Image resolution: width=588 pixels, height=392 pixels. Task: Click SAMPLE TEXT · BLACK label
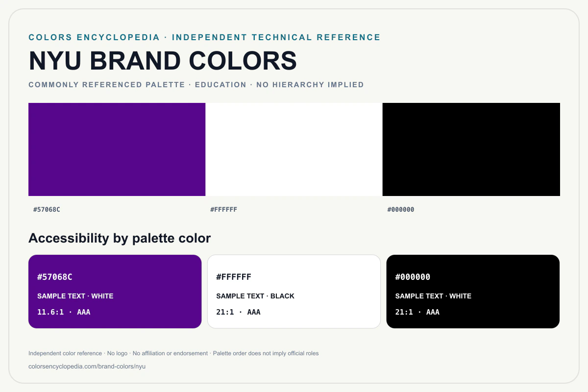[x=255, y=296]
